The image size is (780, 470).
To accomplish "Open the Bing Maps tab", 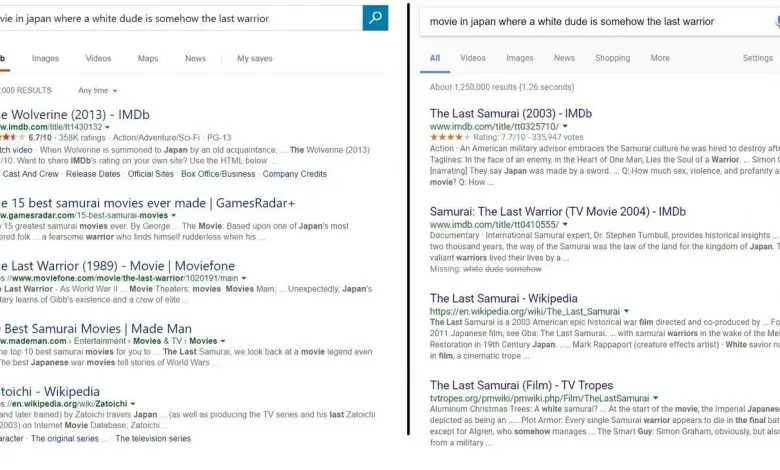I will 148,59.
